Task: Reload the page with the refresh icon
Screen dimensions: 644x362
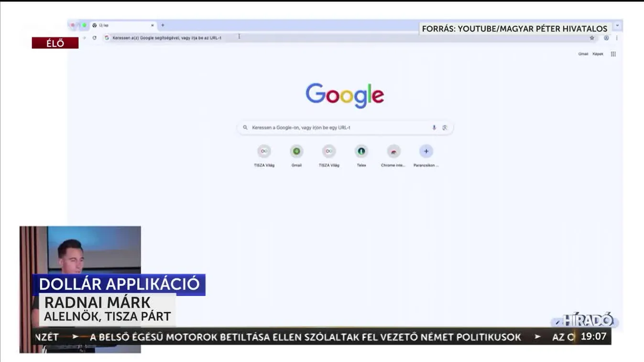Action: pos(94,37)
